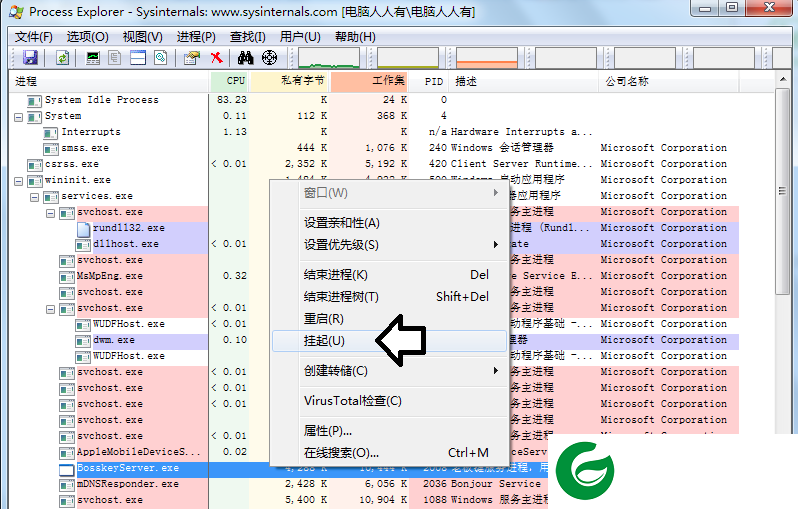Sort by the 工作集 column header
The height and width of the screenshot is (509, 798).
[370, 81]
